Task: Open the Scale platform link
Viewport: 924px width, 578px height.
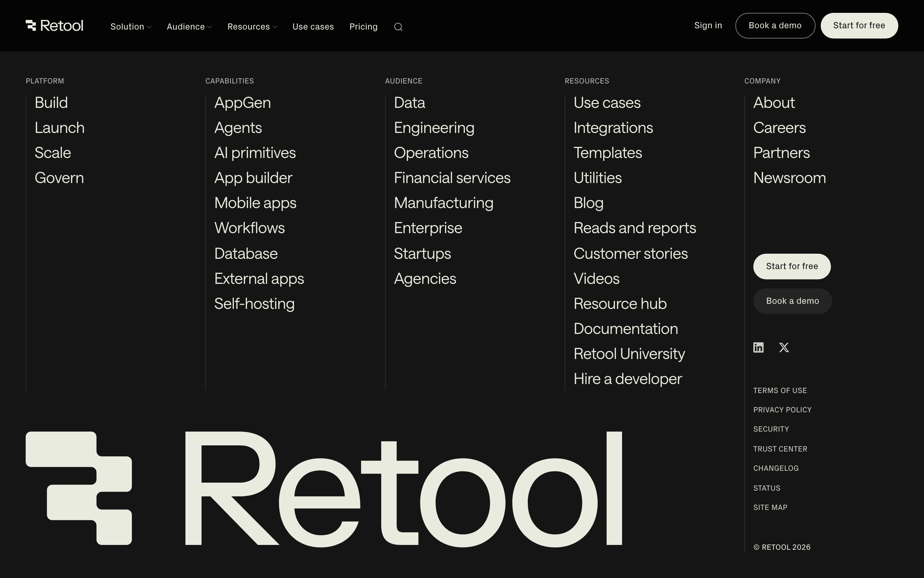Action: click(53, 153)
